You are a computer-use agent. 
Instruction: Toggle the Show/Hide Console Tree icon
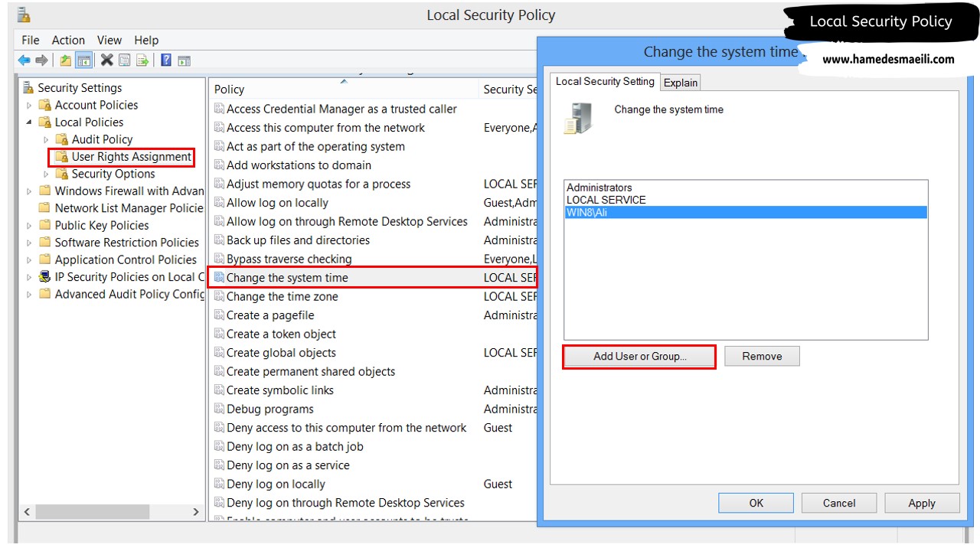tap(83, 60)
